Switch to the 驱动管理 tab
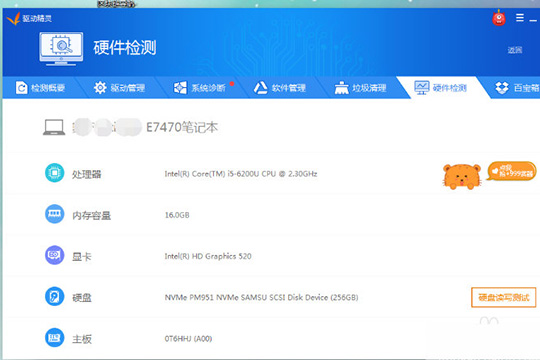The image size is (540, 360). click(119, 88)
